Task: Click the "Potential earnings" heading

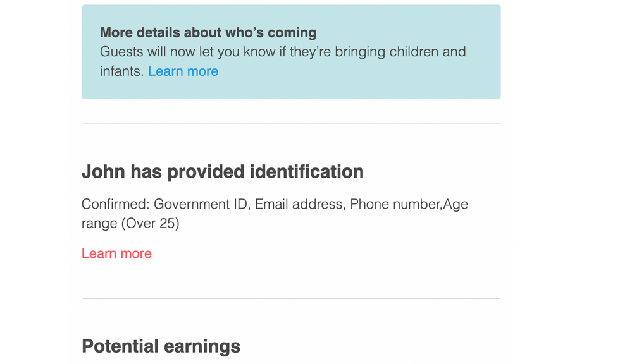Action: click(x=161, y=346)
